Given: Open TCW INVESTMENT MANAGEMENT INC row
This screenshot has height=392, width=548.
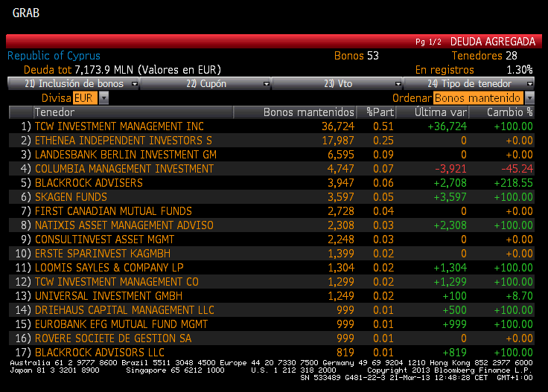Looking at the screenshot, I should click(271, 126).
